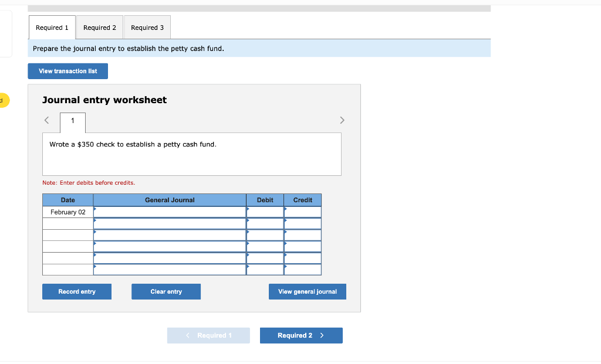Click View transaction list button

(x=68, y=71)
